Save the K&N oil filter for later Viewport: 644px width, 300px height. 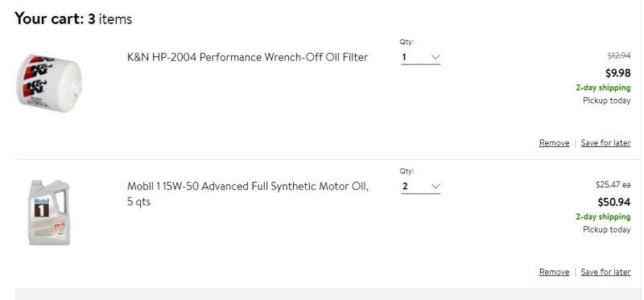pos(605,143)
